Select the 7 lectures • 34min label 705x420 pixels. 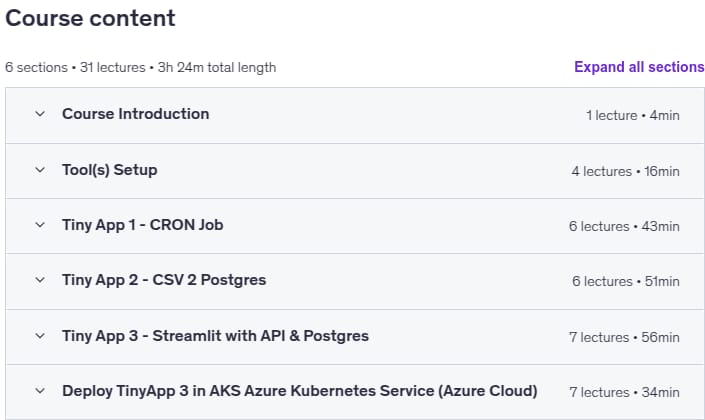(x=625, y=393)
